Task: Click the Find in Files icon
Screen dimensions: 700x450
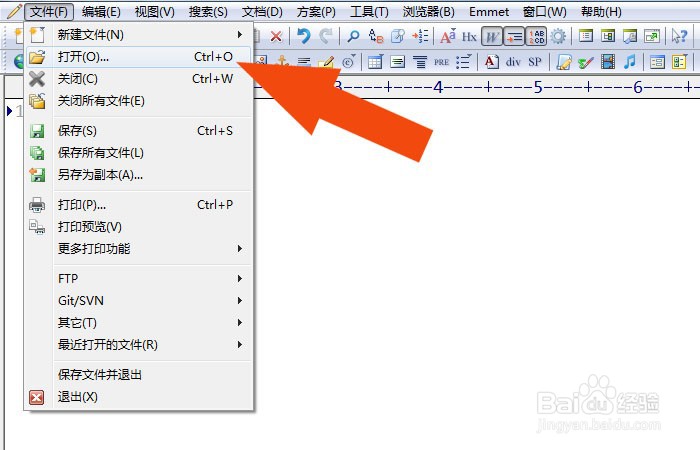Action: tap(398, 36)
